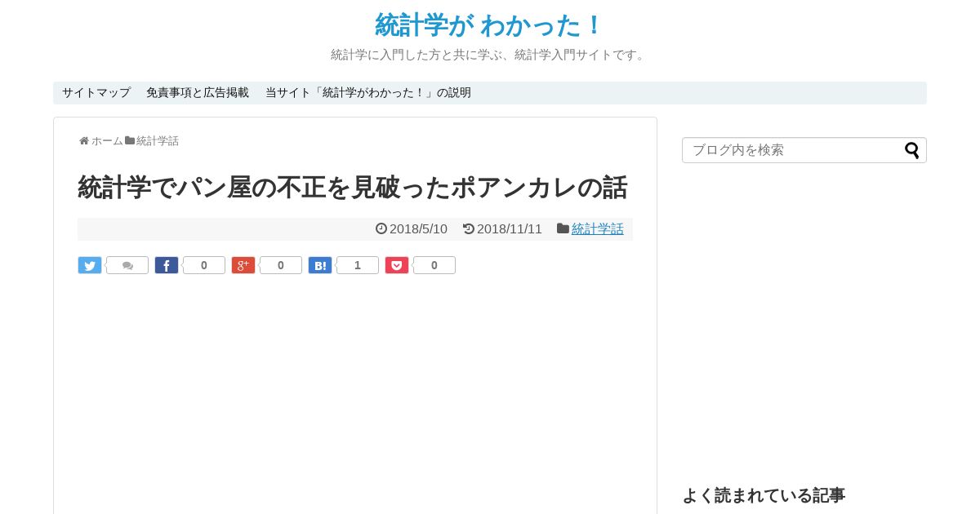
Task: Click the folder icon beside 統計学話 in meta bar
Action: (563, 229)
